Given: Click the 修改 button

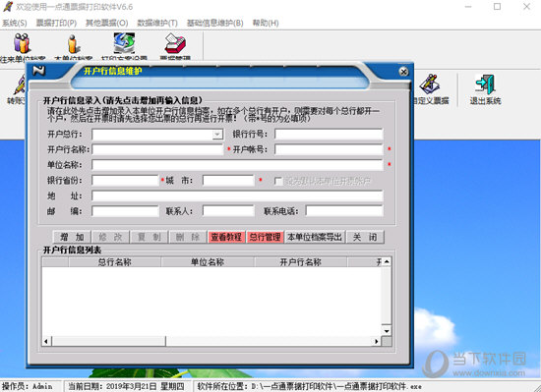Looking at the screenshot, I should pyautogui.click(x=110, y=237).
